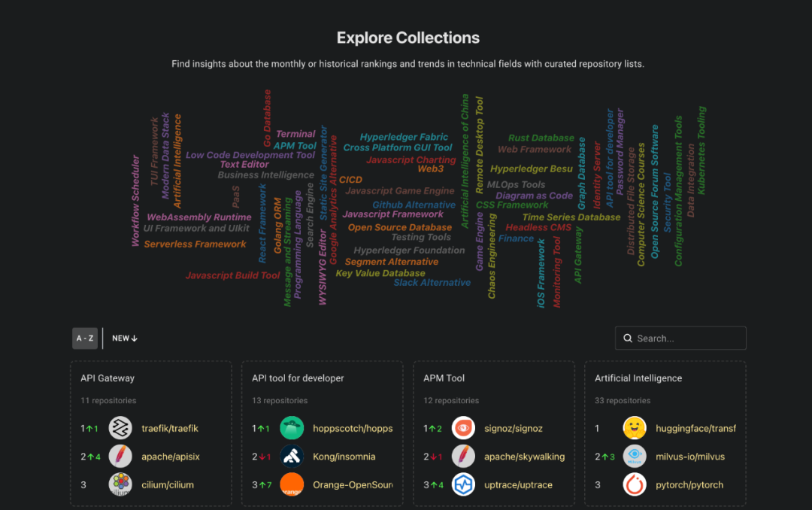Click the search magnifier icon
This screenshot has height=510, width=812.
click(628, 338)
